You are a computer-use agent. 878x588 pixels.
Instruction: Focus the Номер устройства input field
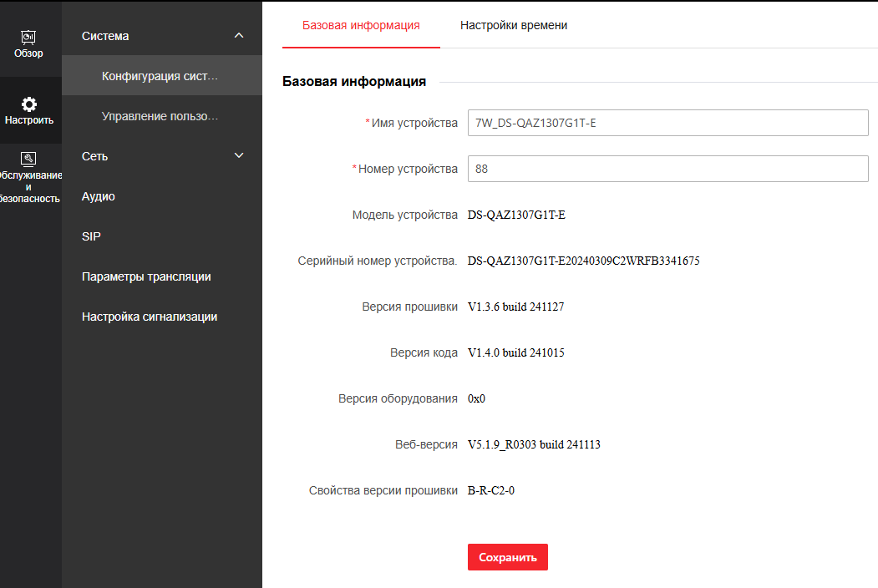click(668, 169)
